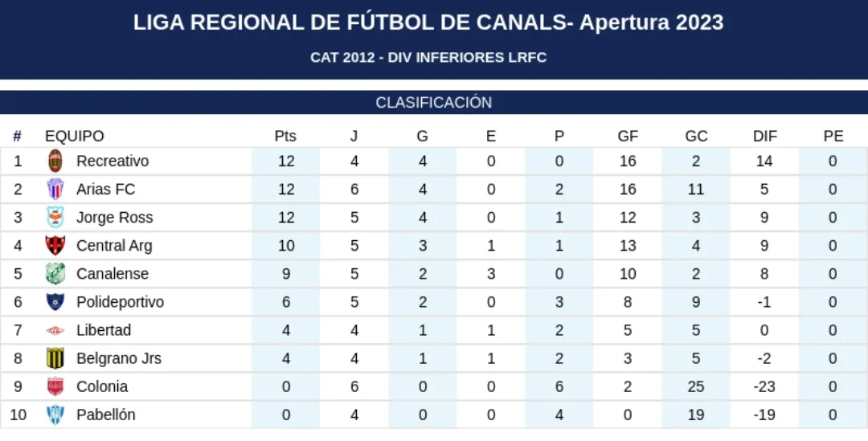Viewport: 868px width, 441px height.
Task: Click the Colonia club badge
Action: click(x=55, y=386)
